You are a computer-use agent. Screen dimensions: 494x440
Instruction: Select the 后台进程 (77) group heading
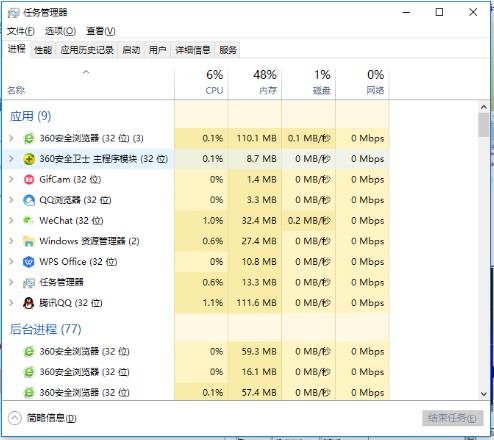pyautogui.click(x=45, y=329)
